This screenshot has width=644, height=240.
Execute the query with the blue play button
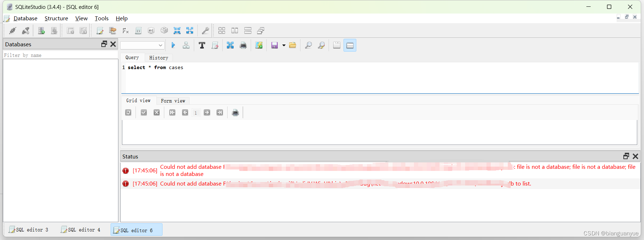click(x=173, y=45)
